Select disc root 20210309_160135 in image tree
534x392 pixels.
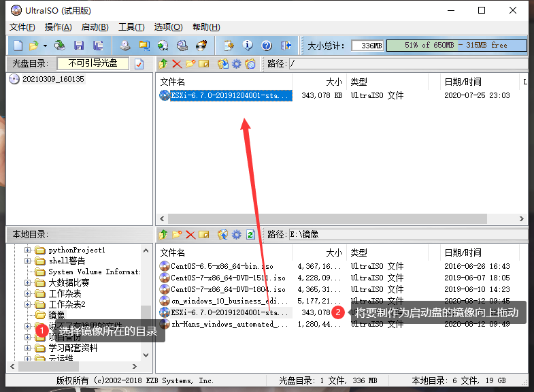pyautogui.click(x=53, y=79)
